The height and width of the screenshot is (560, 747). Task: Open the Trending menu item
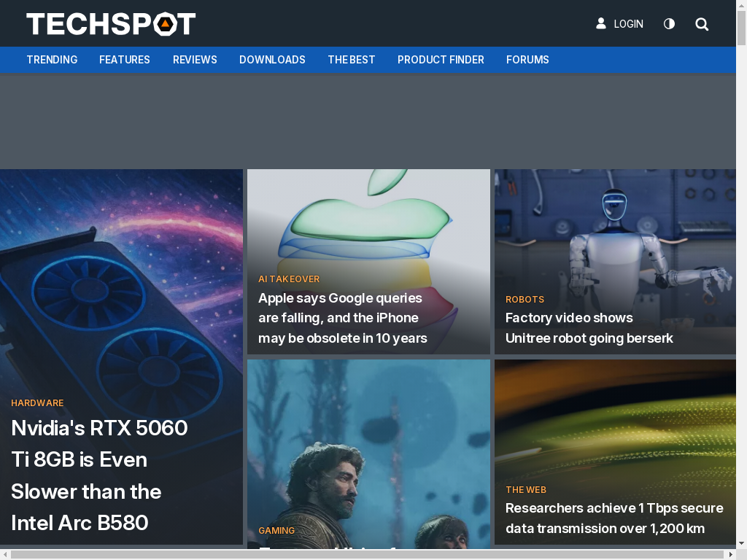52,60
